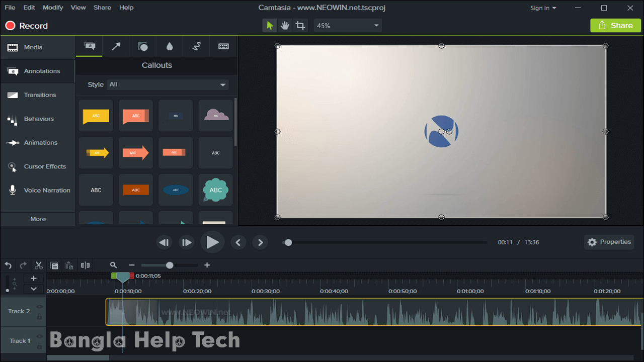
Task: Redo the last undone action
Action: click(x=23, y=265)
